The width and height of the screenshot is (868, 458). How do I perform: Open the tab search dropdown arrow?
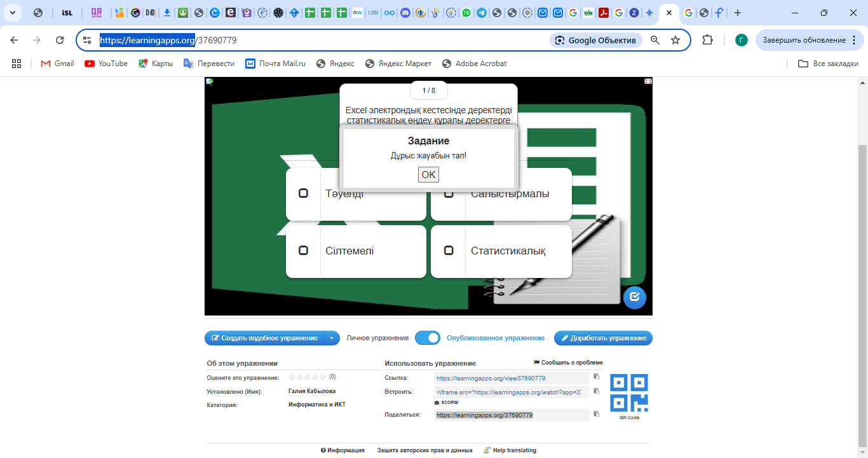click(12, 13)
